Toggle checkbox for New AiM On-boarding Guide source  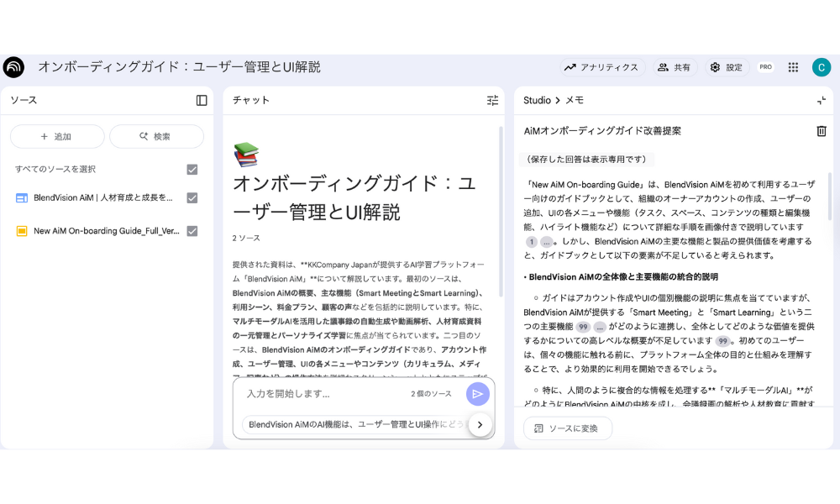tap(192, 231)
